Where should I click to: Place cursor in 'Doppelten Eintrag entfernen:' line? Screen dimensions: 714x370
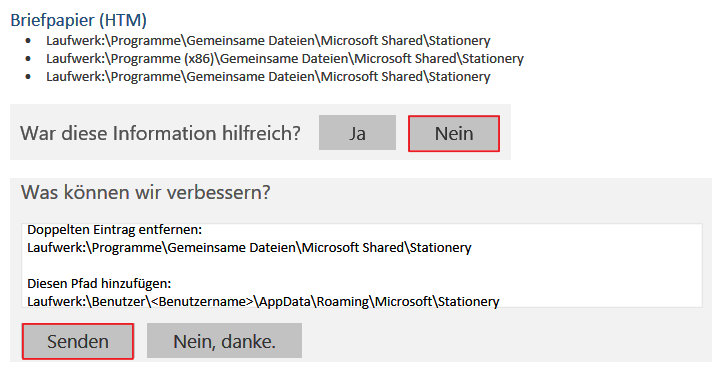pyautogui.click(x=114, y=229)
